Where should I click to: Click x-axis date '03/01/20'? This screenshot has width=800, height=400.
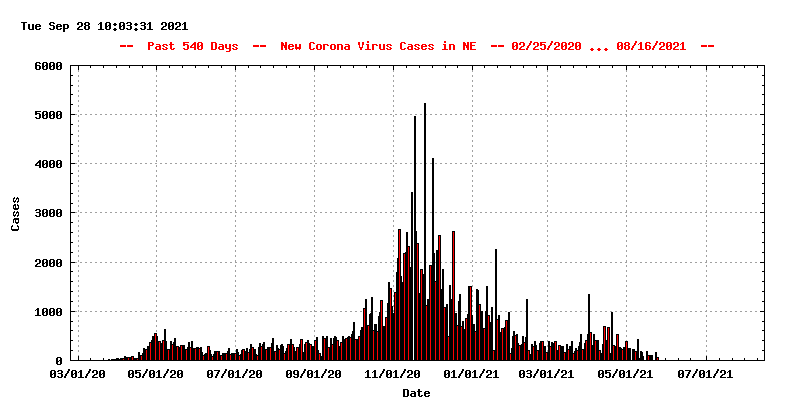77,374
